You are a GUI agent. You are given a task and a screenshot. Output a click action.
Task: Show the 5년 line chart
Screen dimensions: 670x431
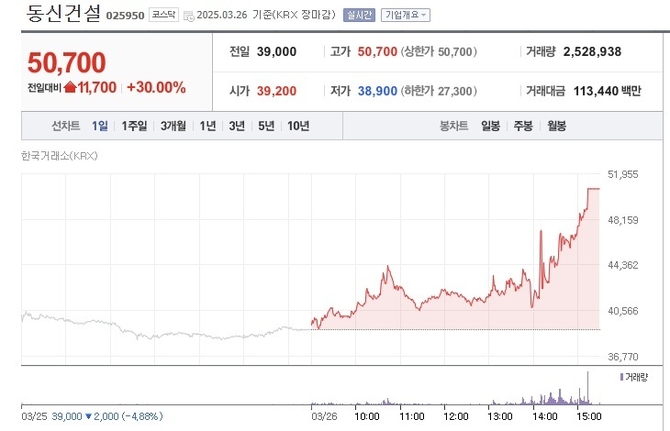(265, 126)
